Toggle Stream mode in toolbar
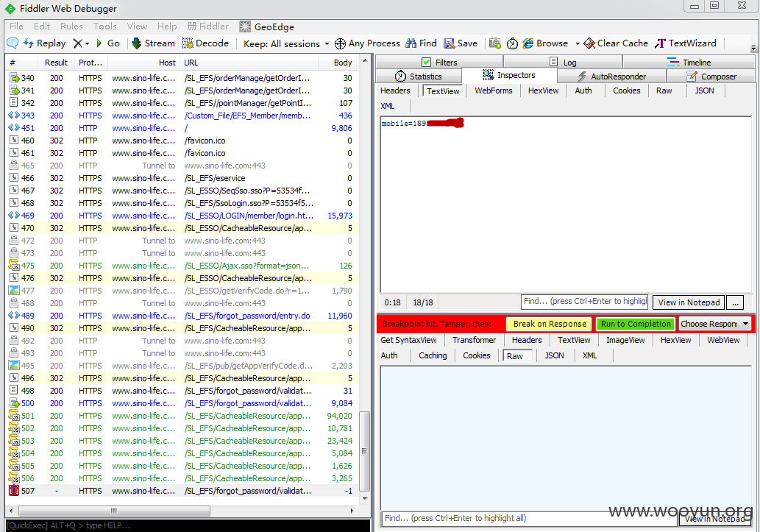The image size is (760, 532). tap(153, 43)
